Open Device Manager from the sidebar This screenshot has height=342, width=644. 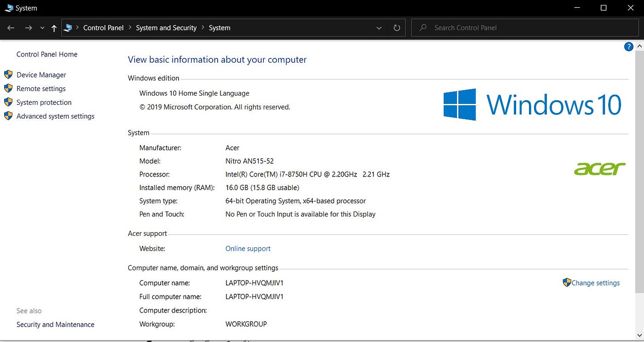click(41, 74)
